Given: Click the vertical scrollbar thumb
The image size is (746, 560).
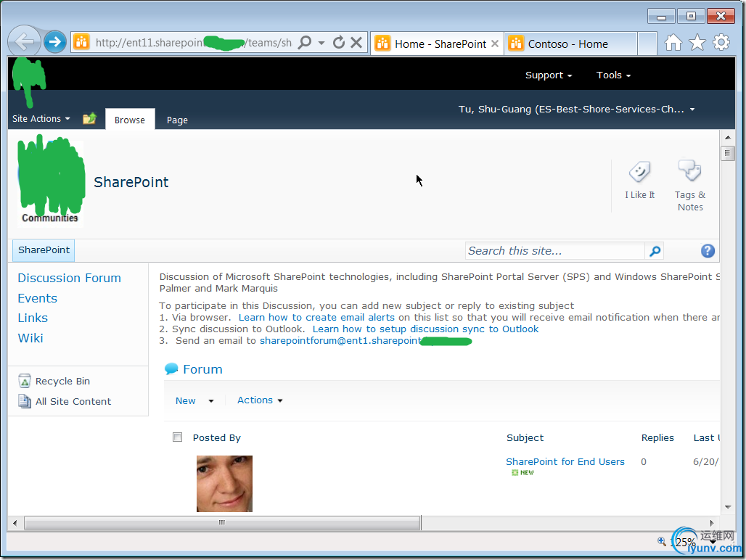Looking at the screenshot, I should pyautogui.click(x=727, y=154).
